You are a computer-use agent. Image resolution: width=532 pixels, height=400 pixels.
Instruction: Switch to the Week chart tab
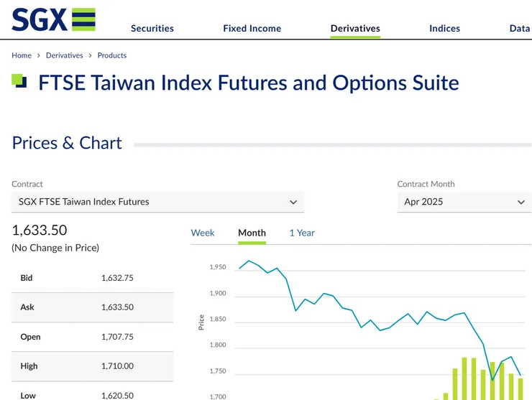pos(203,233)
